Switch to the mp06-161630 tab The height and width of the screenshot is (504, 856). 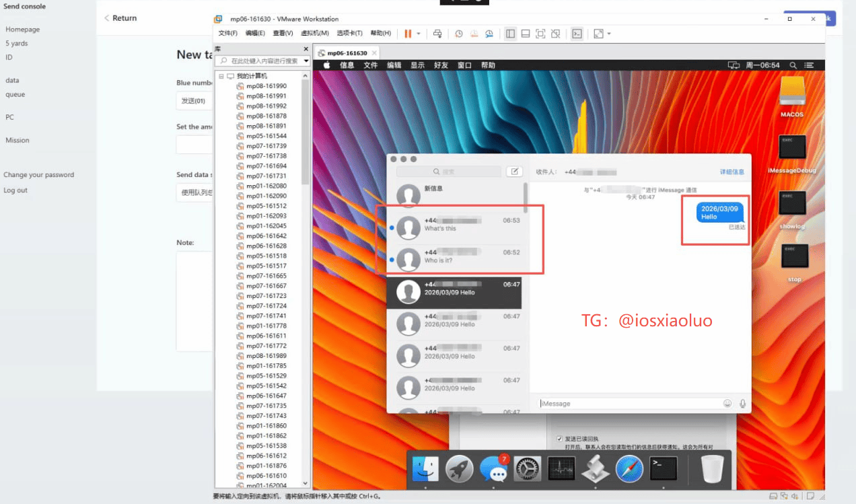[347, 52]
